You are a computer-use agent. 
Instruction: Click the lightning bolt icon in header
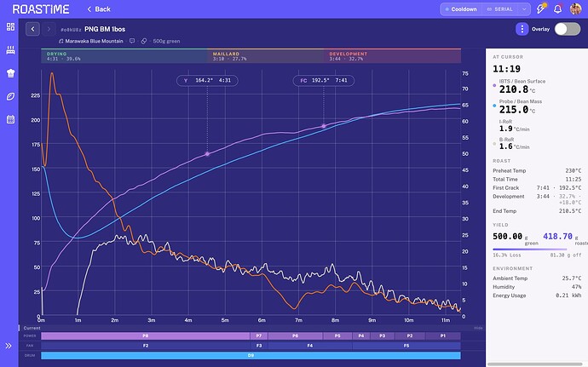(x=541, y=9)
